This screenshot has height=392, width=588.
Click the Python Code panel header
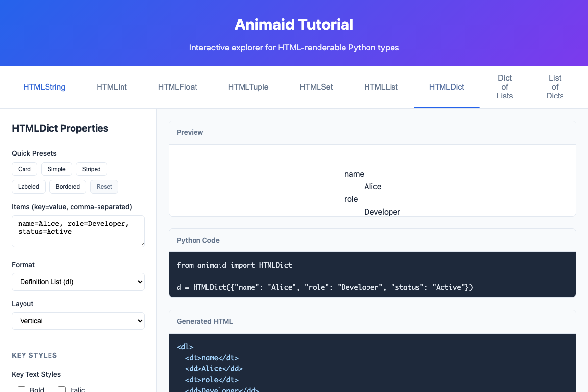tap(198, 240)
